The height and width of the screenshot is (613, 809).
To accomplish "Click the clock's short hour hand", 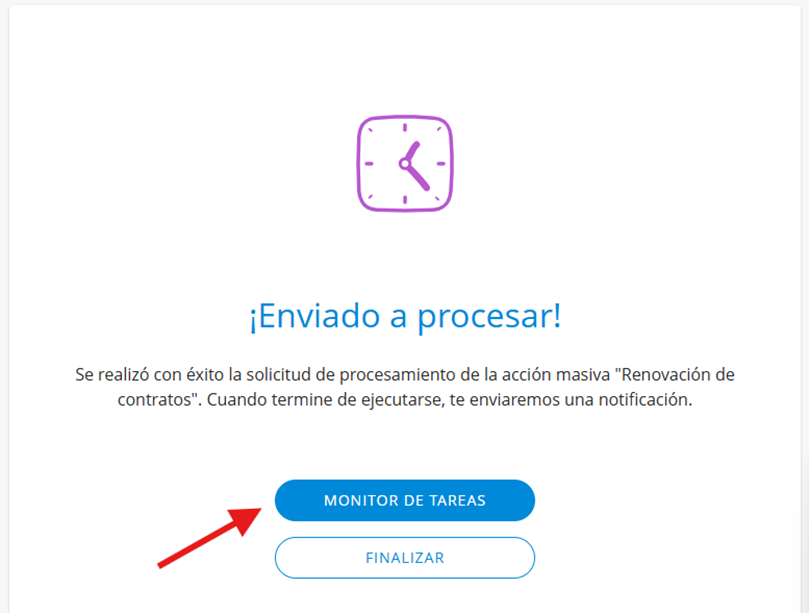I will point(411,153).
